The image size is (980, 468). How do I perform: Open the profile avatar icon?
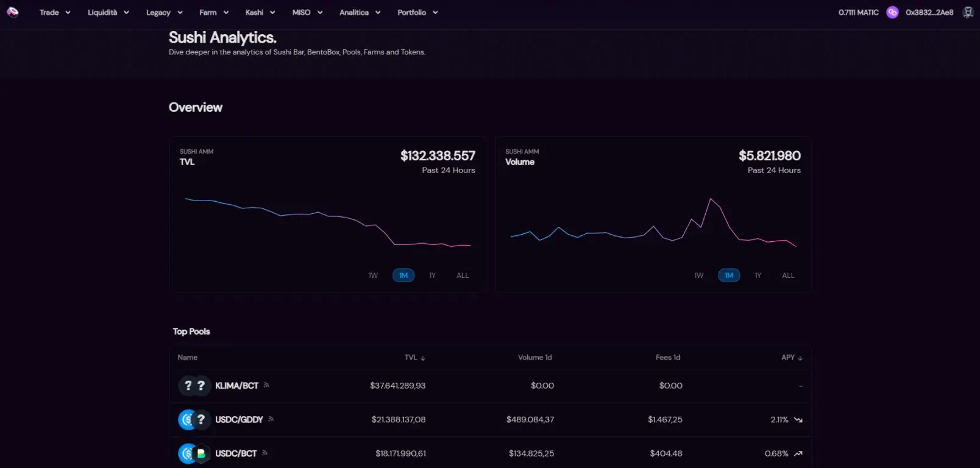[968, 12]
